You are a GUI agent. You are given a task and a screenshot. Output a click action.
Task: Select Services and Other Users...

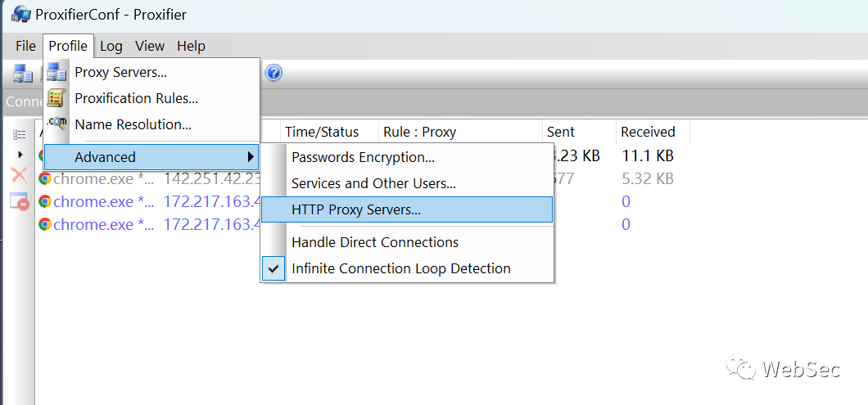point(407,183)
